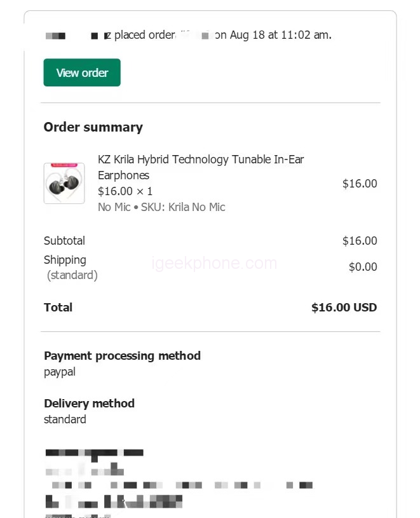Image resolution: width=420 pixels, height=518 pixels.
Task: Click the item price next to product title
Action: [360, 184]
